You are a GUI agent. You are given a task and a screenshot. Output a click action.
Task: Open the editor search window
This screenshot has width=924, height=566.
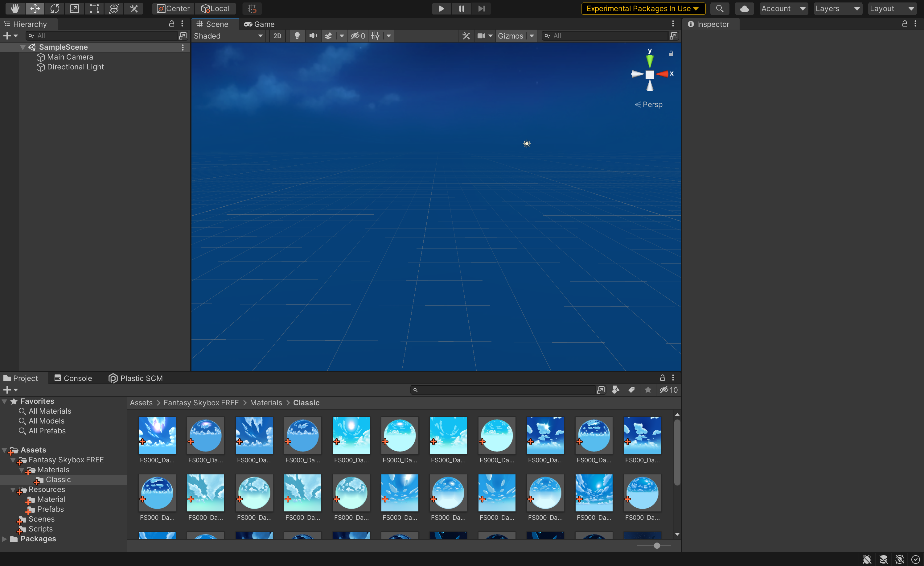(x=720, y=8)
